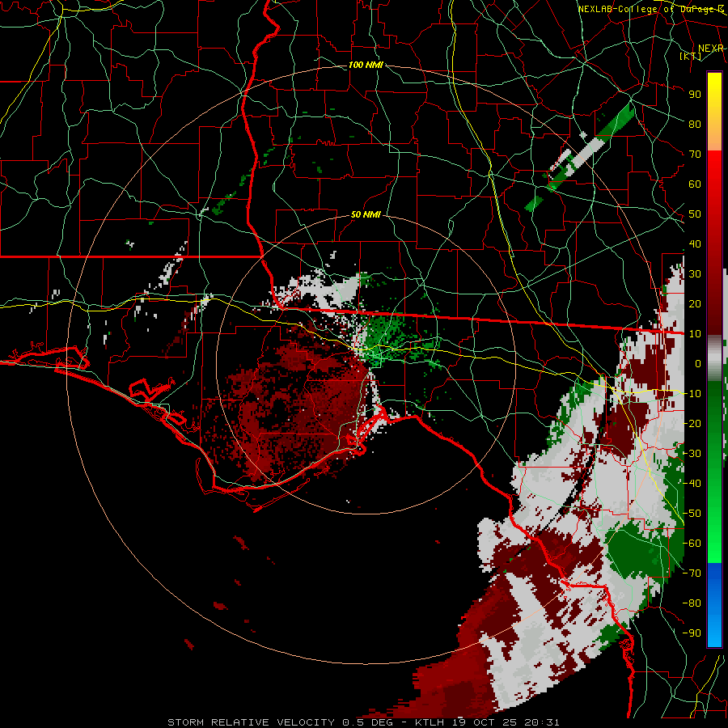Select the 40 value on the velocity scale
This screenshot has height=728, width=728.
(x=695, y=243)
